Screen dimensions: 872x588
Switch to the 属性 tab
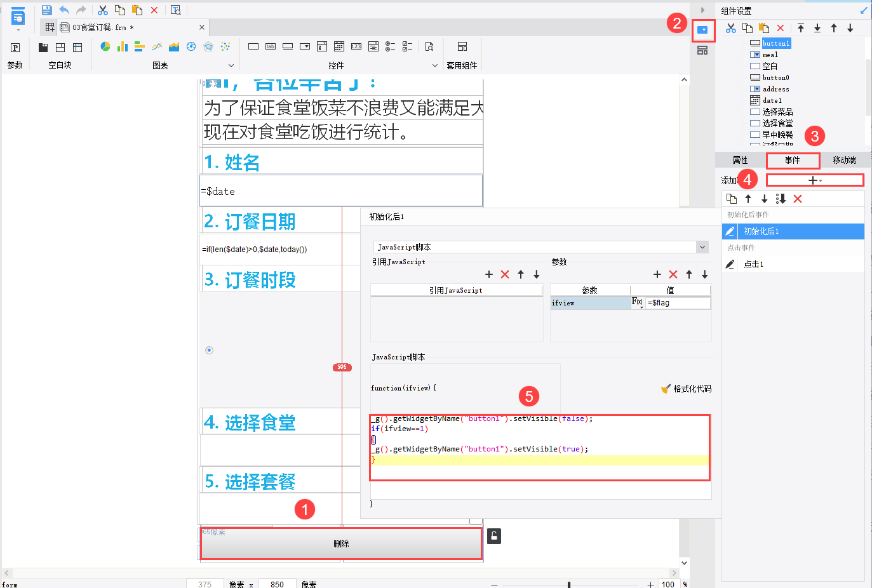(741, 160)
